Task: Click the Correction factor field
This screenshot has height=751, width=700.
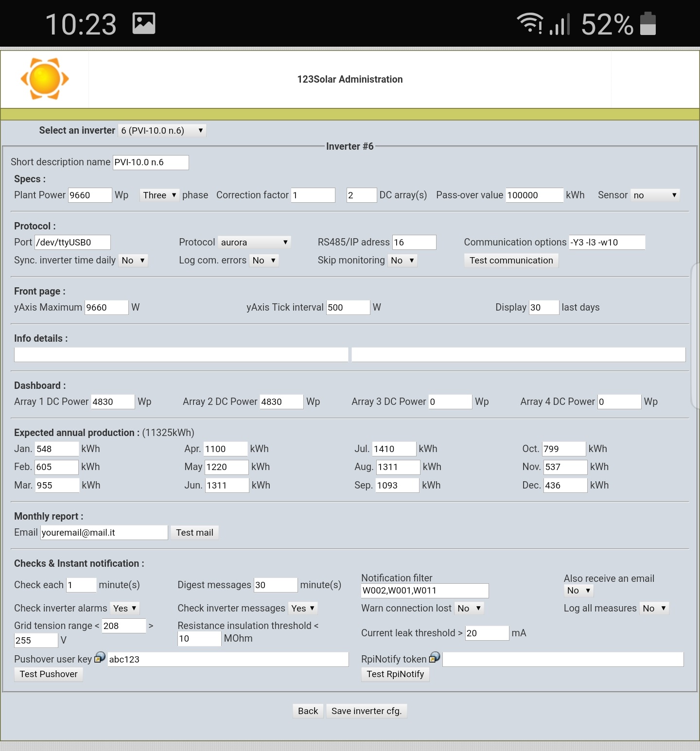Action: tap(313, 195)
